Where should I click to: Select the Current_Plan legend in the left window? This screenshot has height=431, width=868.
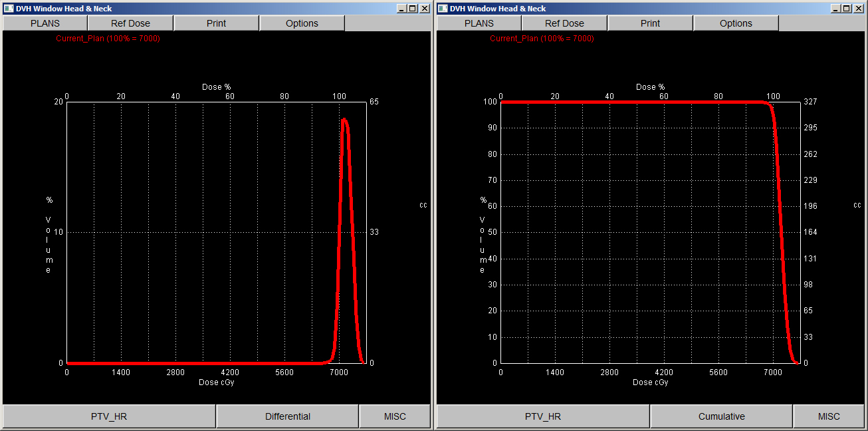[x=108, y=39]
